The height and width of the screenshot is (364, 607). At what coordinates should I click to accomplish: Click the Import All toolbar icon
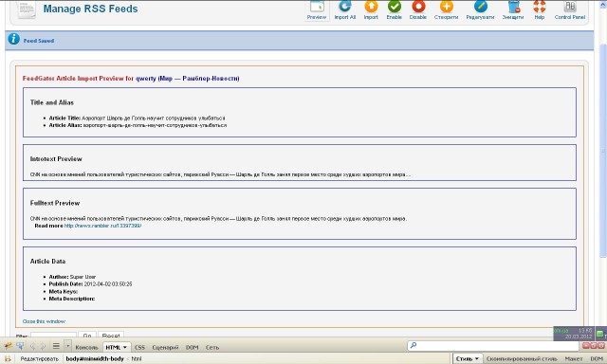click(344, 7)
